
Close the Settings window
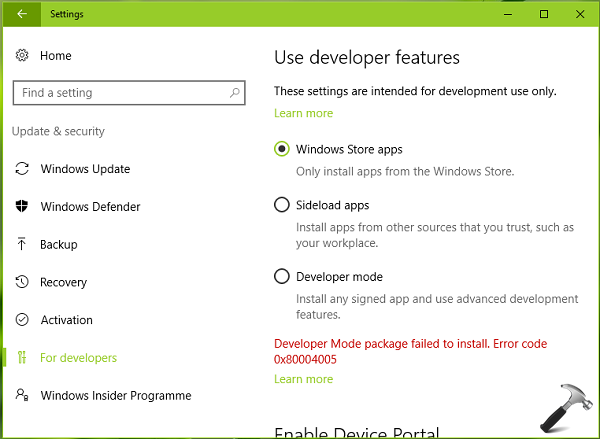click(580, 14)
